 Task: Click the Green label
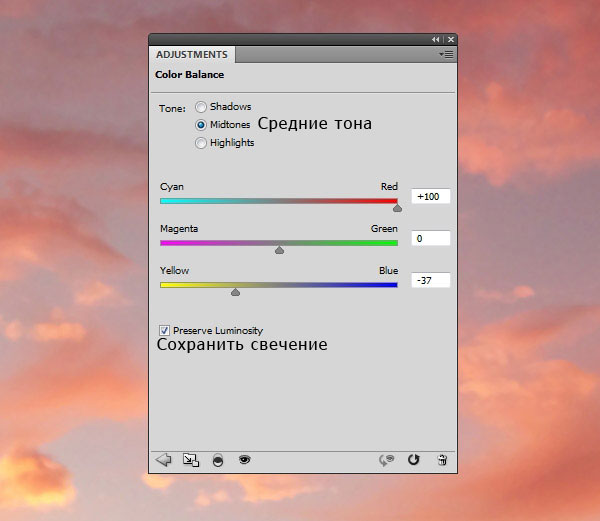tap(384, 228)
